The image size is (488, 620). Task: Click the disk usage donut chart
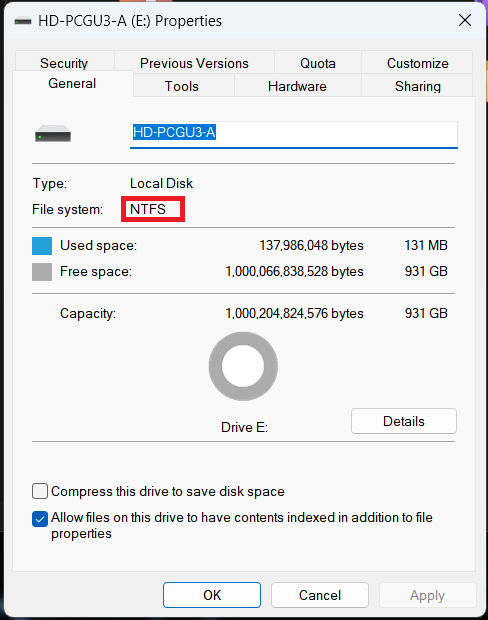pos(243,366)
